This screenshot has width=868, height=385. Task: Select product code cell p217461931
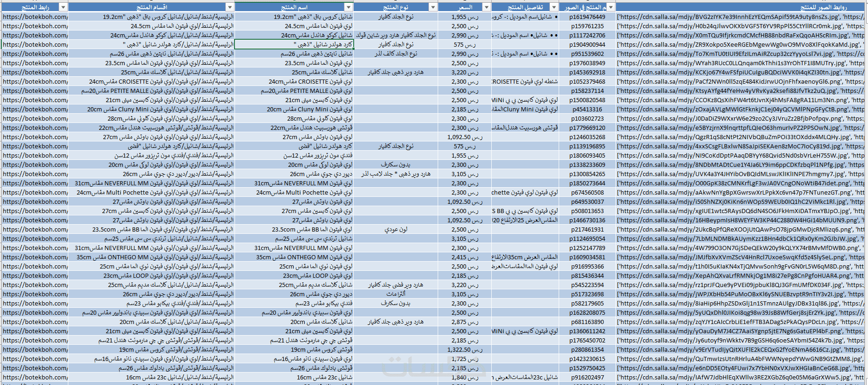click(x=587, y=229)
